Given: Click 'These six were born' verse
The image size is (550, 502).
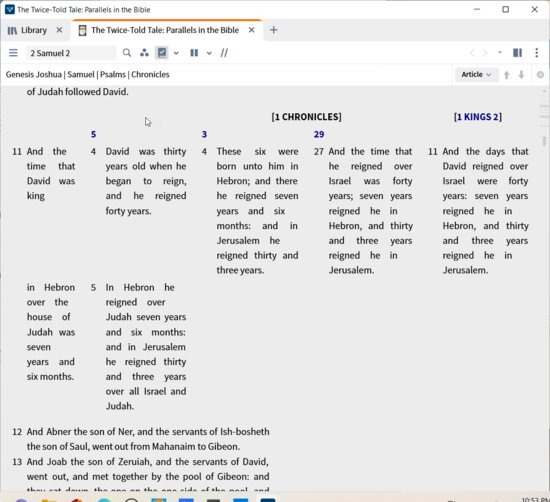Looking at the screenshot, I should [x=257, y=211].
